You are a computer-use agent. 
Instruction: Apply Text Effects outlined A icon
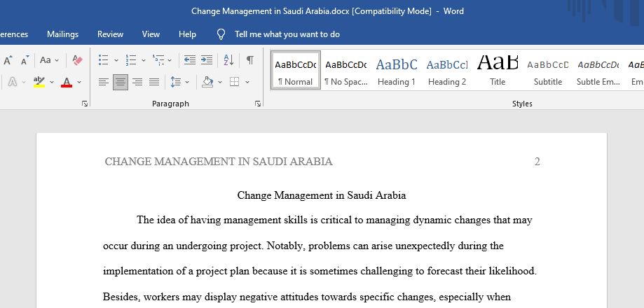(x=13, y=82)
